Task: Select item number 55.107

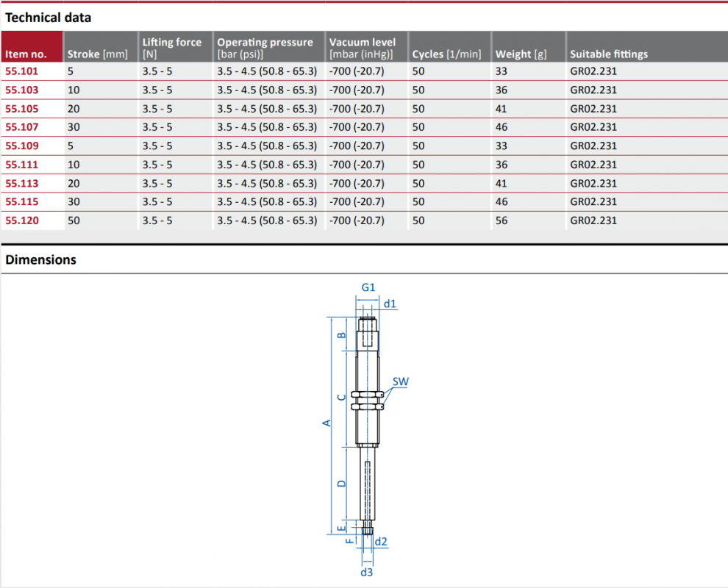Action: [x=22, y=127]
